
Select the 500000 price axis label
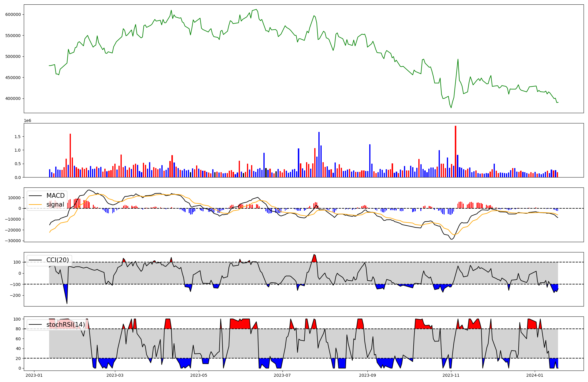tap(13, 56)
